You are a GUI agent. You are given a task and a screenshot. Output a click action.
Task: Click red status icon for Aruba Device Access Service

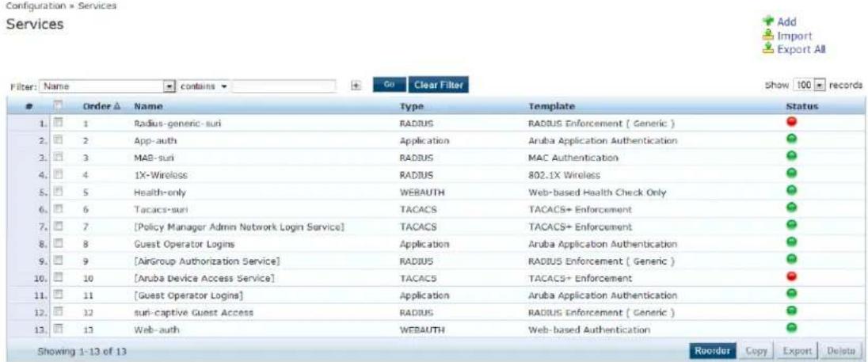pyautogui.click(x=792, y=276)
